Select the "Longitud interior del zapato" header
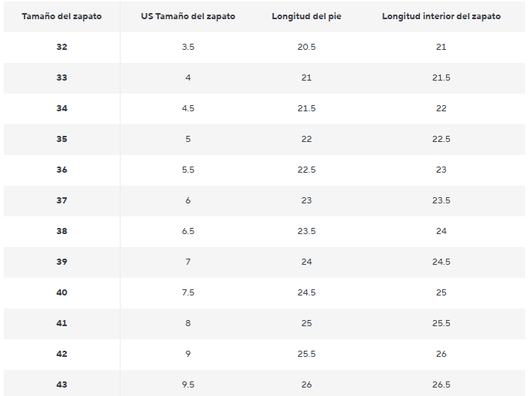The height and width of the screenshot is (396, 532). click(441, 16)
